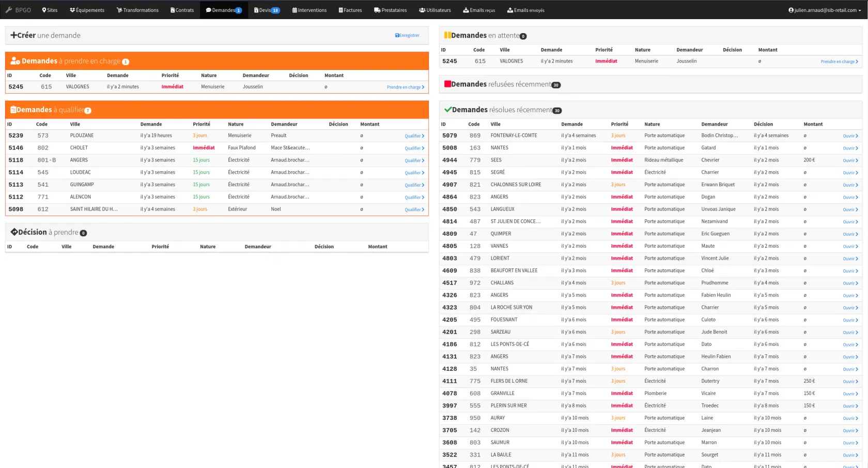Image resolution: width=868 pixels, height=468 pixels.
Task: Click Qualifier for CHOLET request 5146
Action: tap(414, 148)
